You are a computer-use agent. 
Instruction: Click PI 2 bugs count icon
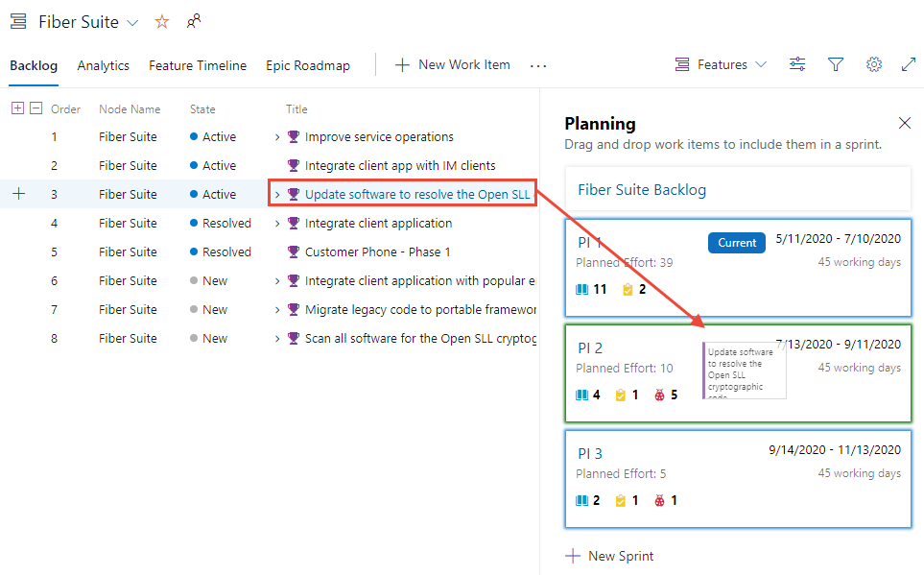coord(659,395)
